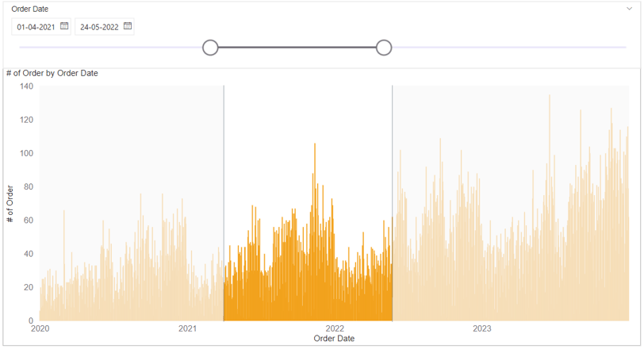This screenshot has width=644, height=349.
Task: Click the y-axis label 20
Action: pyautogui.click(x=29, y=287)
